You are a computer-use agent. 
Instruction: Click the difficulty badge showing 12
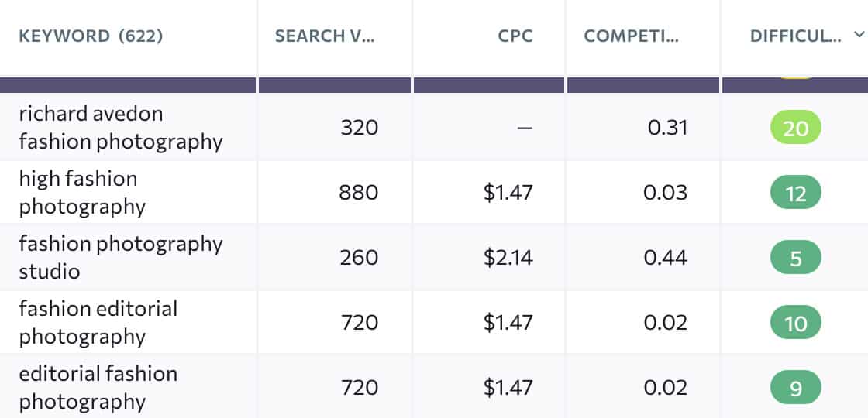795,194
